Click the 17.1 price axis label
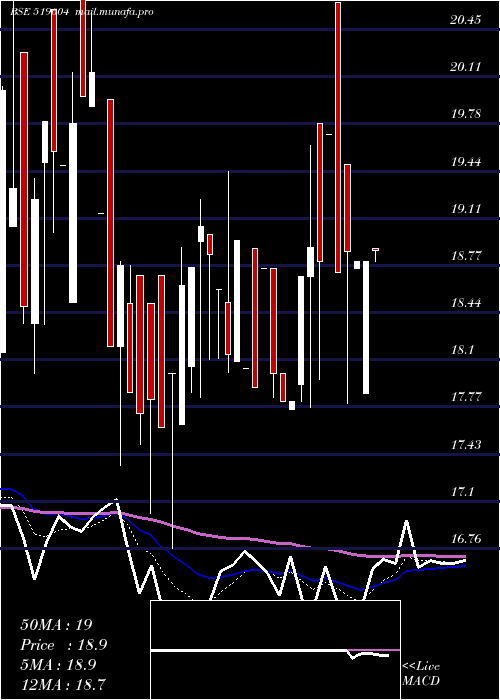 (x=462, y=492)
